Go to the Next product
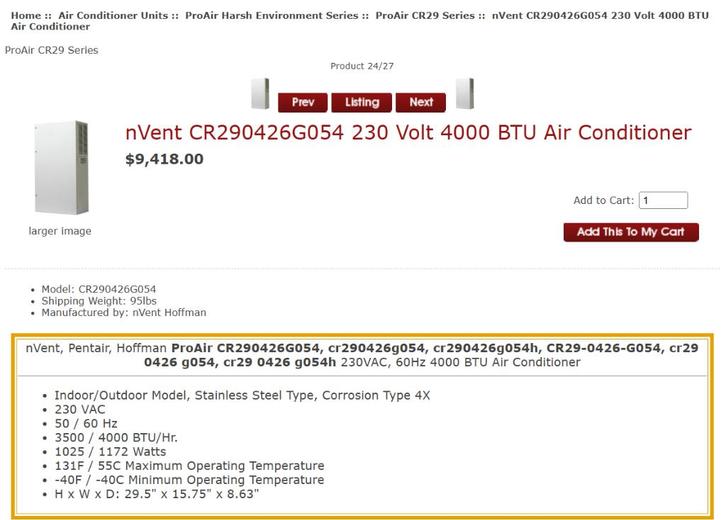The image size is (726, 520). [421, 102]
